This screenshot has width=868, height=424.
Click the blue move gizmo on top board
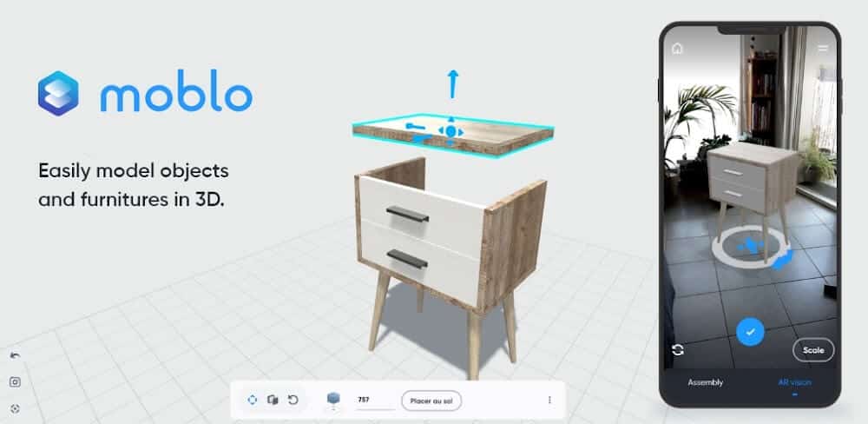(450, 132)
